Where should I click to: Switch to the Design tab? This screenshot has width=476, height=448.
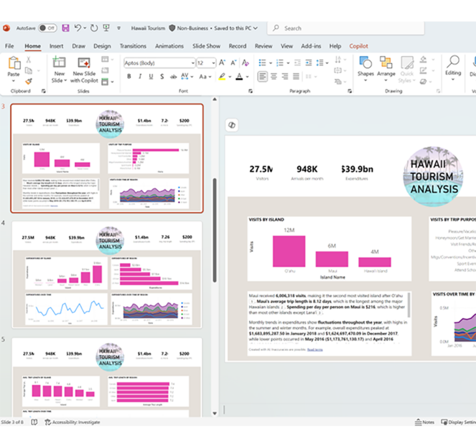(102, 46)
